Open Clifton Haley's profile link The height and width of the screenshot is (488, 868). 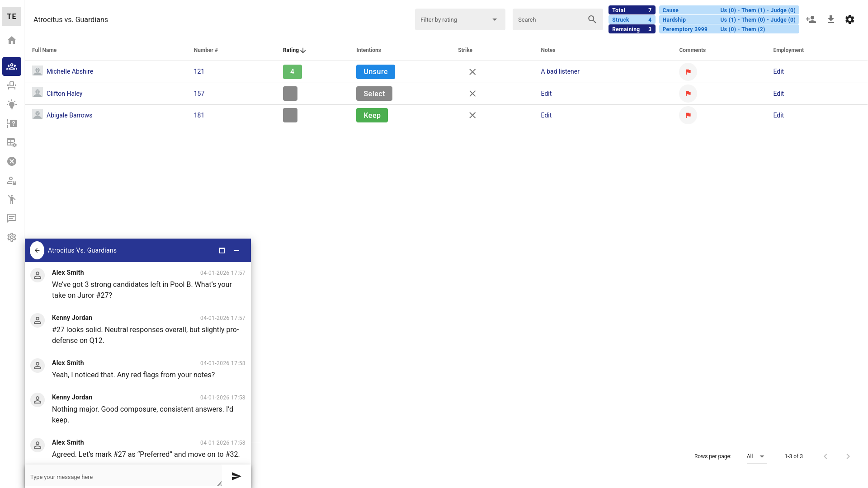point(64,94)
